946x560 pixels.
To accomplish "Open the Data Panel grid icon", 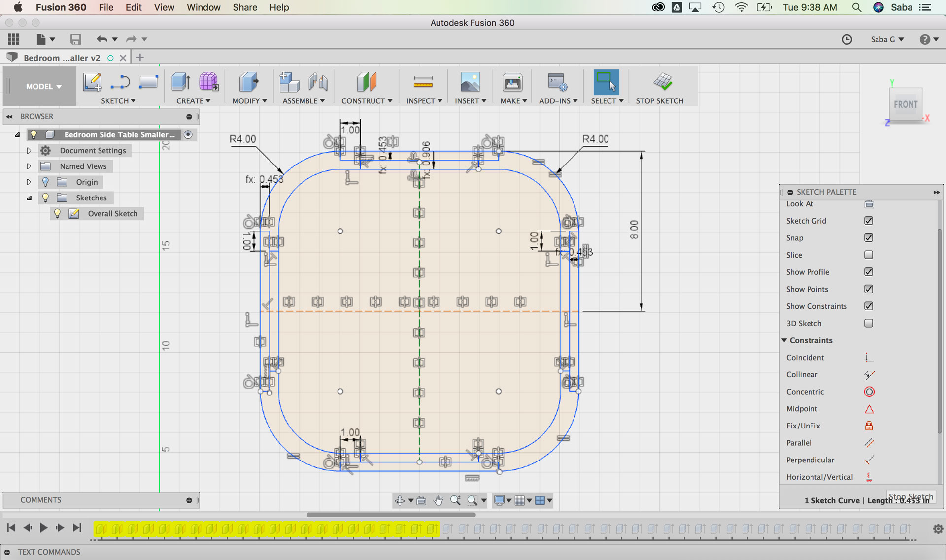I will pyautogui.click(x=14, y=39).
